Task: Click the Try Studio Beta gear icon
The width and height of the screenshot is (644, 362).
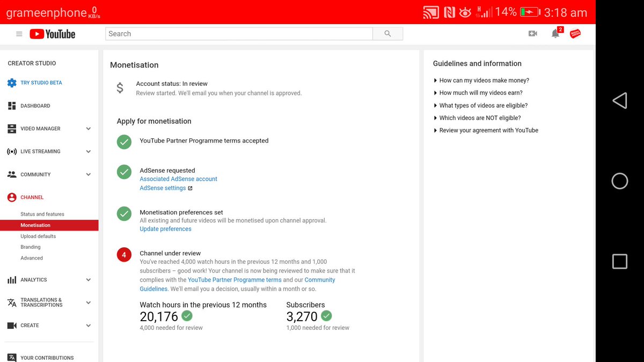Action: tap(12, 83)
